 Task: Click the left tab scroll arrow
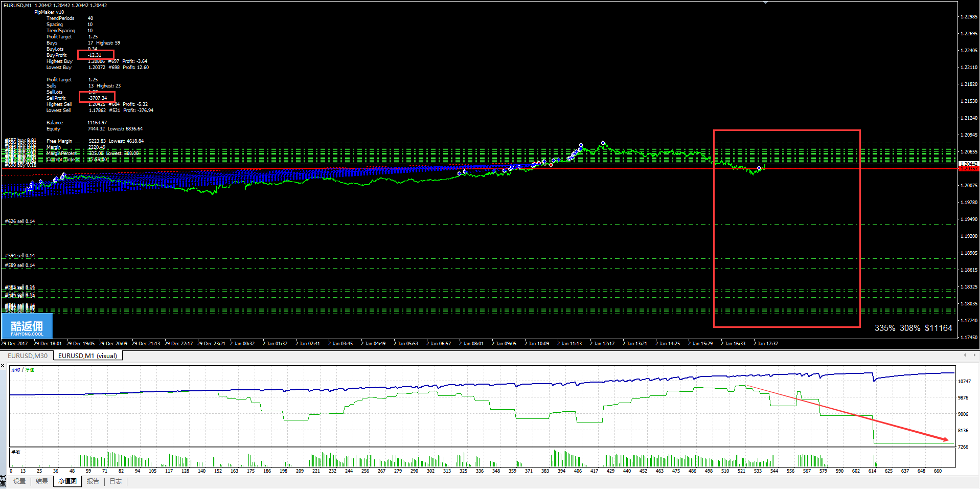pyautogui.click(x=965, y=355)
